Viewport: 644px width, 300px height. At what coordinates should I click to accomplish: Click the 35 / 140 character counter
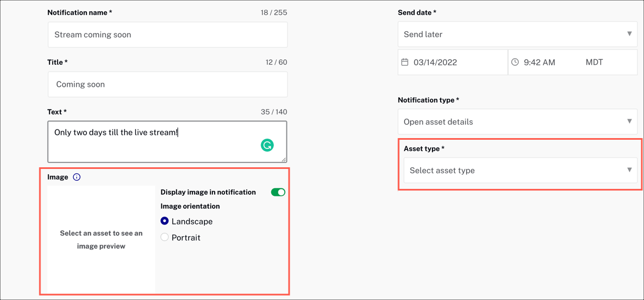(275, 112)
